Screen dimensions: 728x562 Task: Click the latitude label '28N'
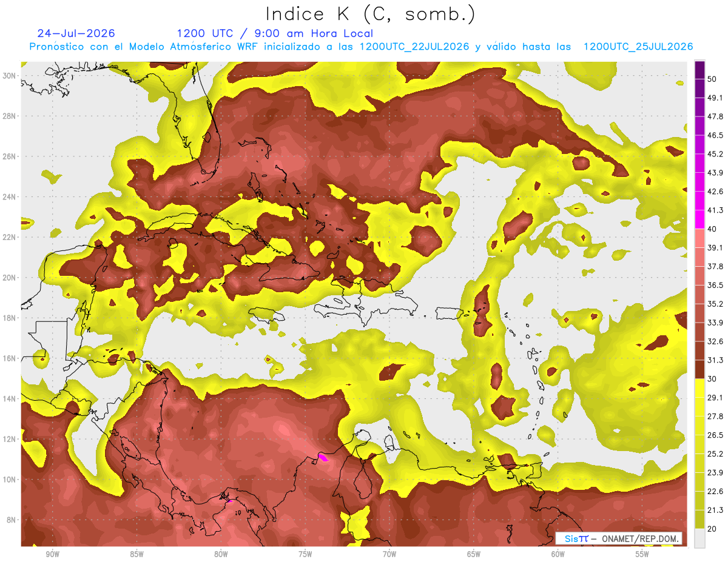coord(9,116)
